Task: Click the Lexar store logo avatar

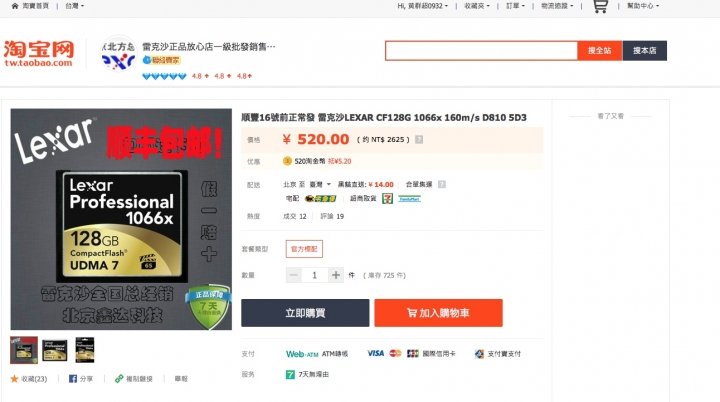Action: point(118,53)
